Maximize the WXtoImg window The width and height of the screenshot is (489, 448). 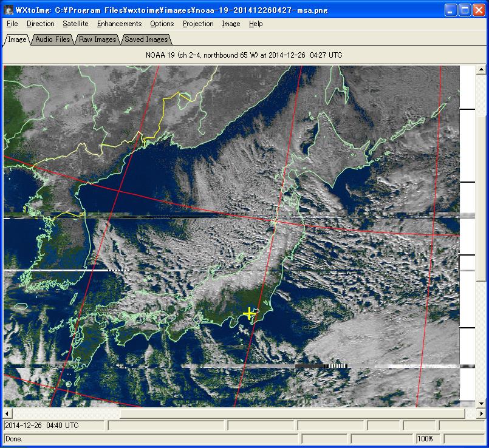464,10
